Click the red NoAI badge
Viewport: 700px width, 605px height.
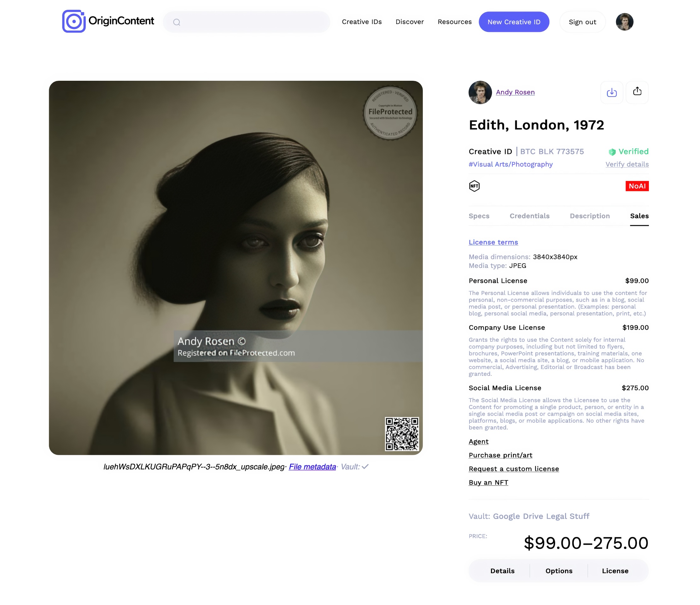click(637, 186)
